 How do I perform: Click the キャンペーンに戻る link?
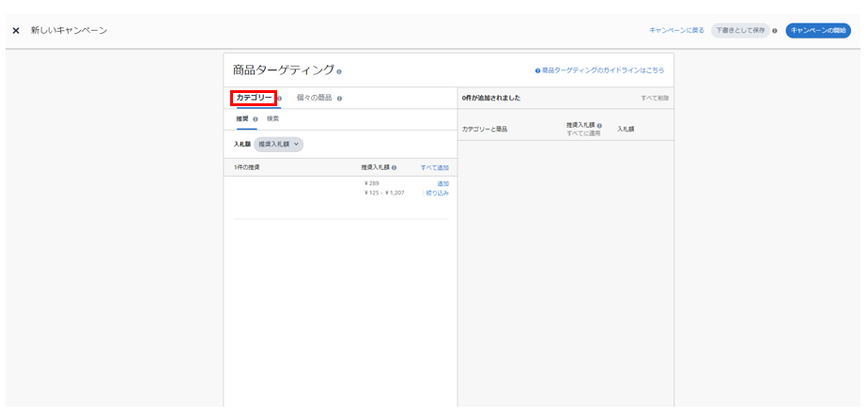676,30
